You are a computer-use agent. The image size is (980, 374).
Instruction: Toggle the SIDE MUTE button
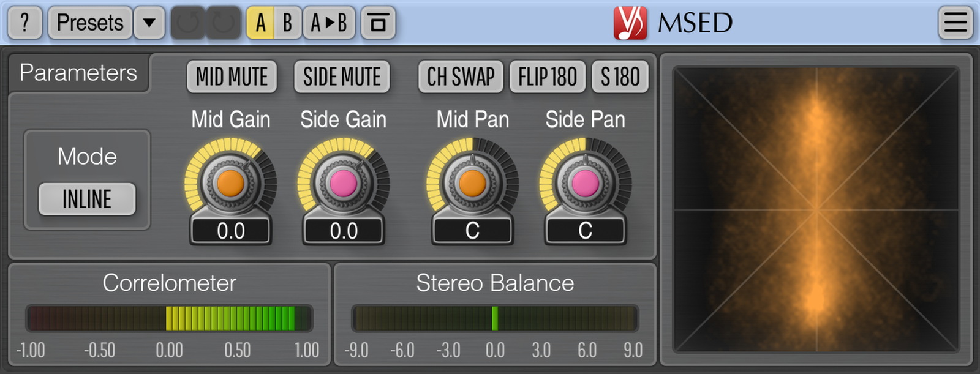tap(342, 77)
